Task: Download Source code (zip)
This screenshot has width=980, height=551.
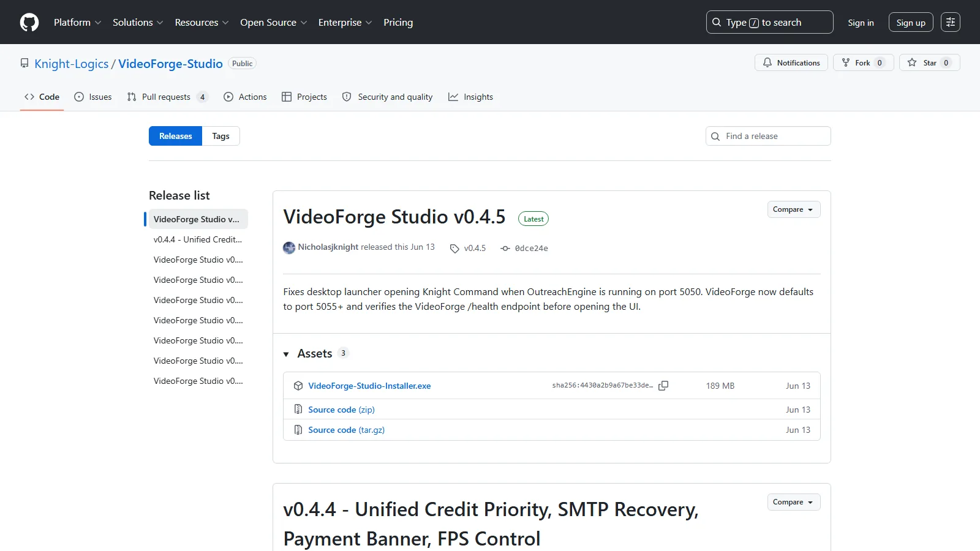Action: [341, 410]
